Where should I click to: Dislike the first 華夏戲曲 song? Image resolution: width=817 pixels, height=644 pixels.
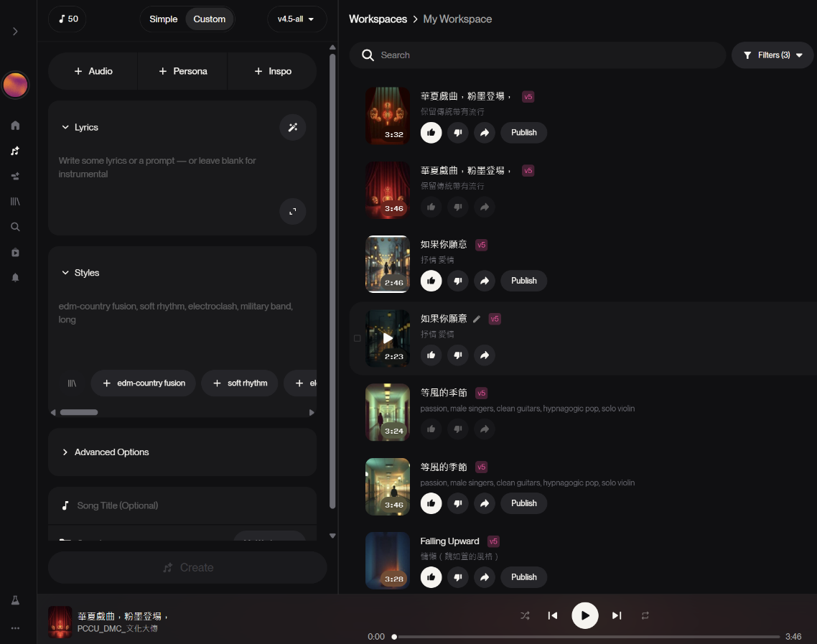458,133
